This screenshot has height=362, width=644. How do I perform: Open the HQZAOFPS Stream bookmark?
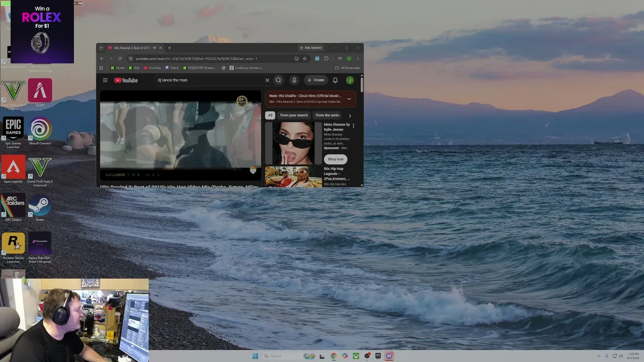[199, 68]
